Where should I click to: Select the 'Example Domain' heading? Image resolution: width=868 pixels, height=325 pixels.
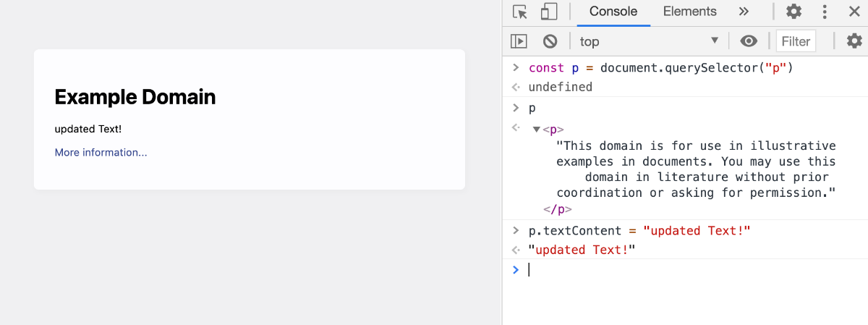coord(135,96)
